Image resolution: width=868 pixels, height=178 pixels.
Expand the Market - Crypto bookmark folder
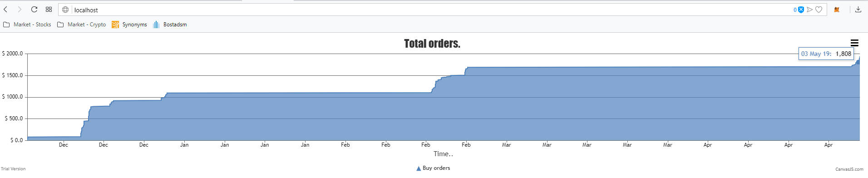click(x=82, y=25)
